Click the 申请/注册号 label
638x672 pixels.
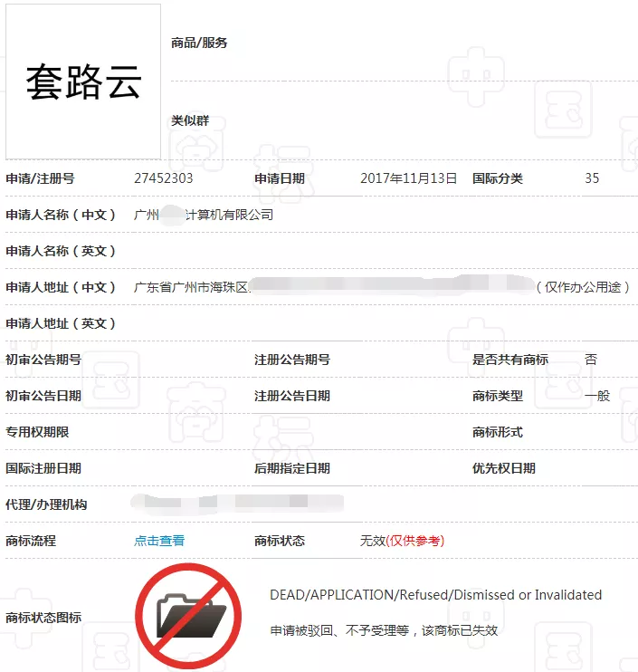(x=40, y=178)
